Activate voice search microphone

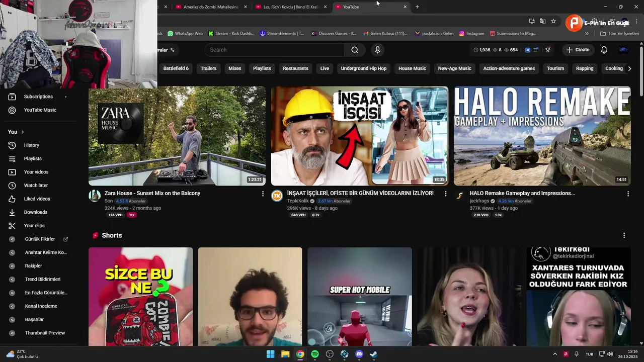click(x=377, y=50)
